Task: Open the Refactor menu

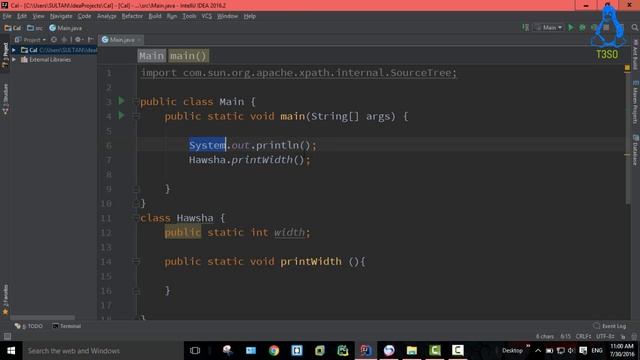Action: pyautogui.click(x=132, y=16)
